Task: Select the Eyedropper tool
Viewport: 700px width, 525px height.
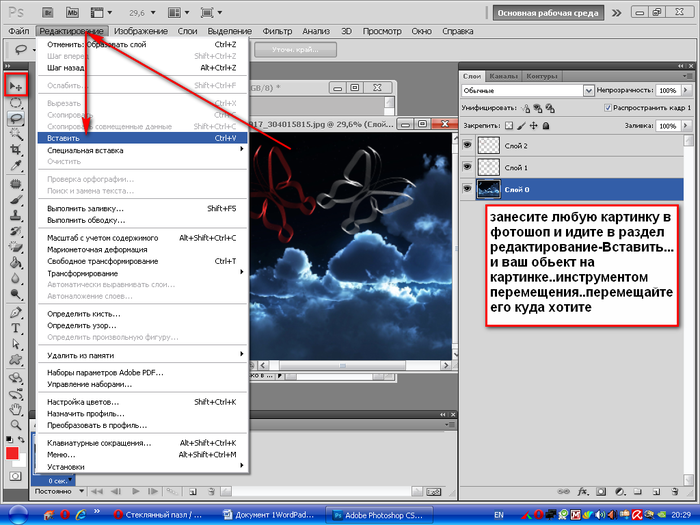Action: tap(16, 166)
